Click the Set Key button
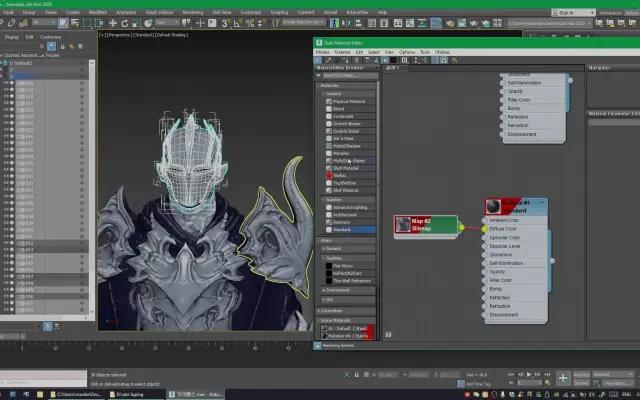 pyautogui.click(x=581, y=383)
